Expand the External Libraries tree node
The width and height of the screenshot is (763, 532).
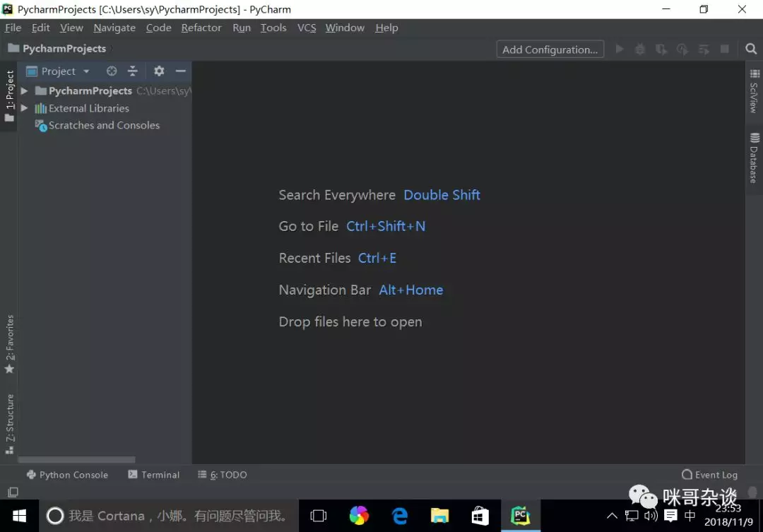pos(24,108)
